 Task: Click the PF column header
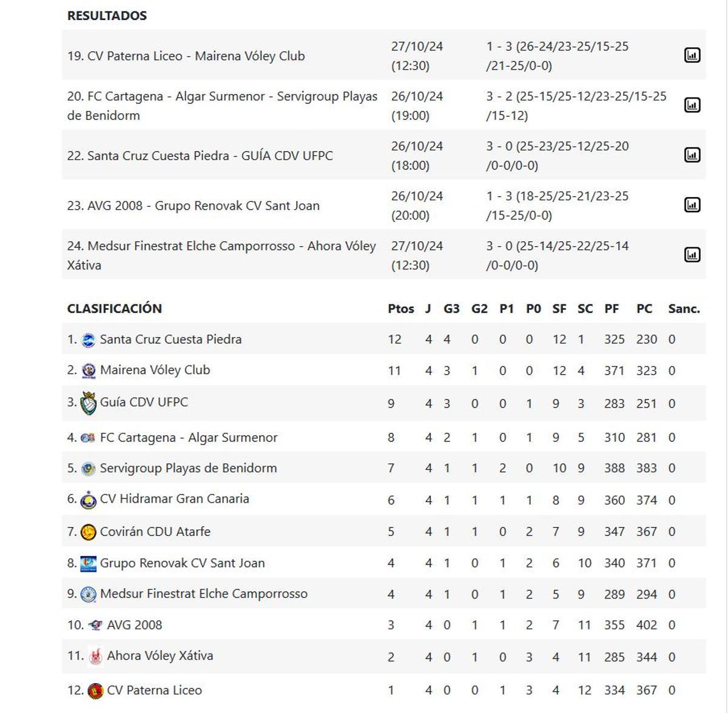click(x=612, y=308)
